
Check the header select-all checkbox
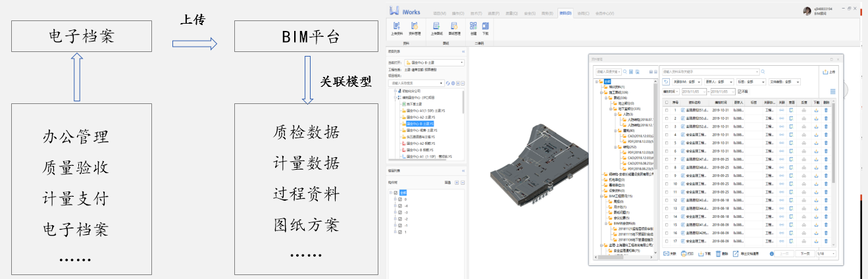(666, 102)
